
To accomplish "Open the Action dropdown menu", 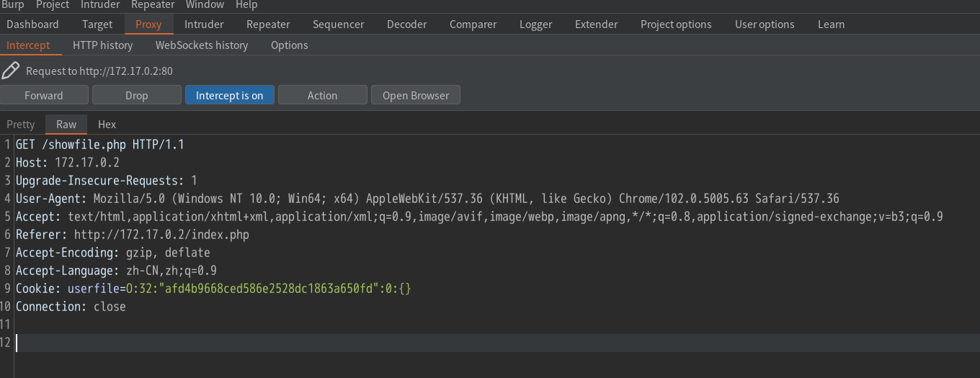I will pyautogui.click(x=322, y=95).
